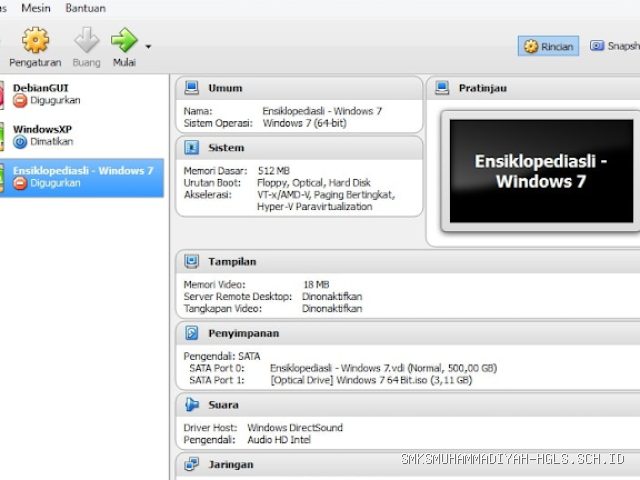640x480 pixels.
Task: Click 'Windows 7 (64-bit)' operating system value
Action: click(x=304, y=123)
